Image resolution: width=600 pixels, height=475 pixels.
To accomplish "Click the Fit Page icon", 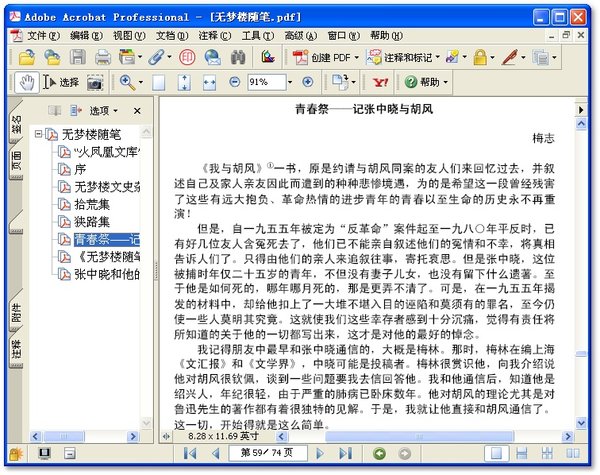I will coord(184,82).
